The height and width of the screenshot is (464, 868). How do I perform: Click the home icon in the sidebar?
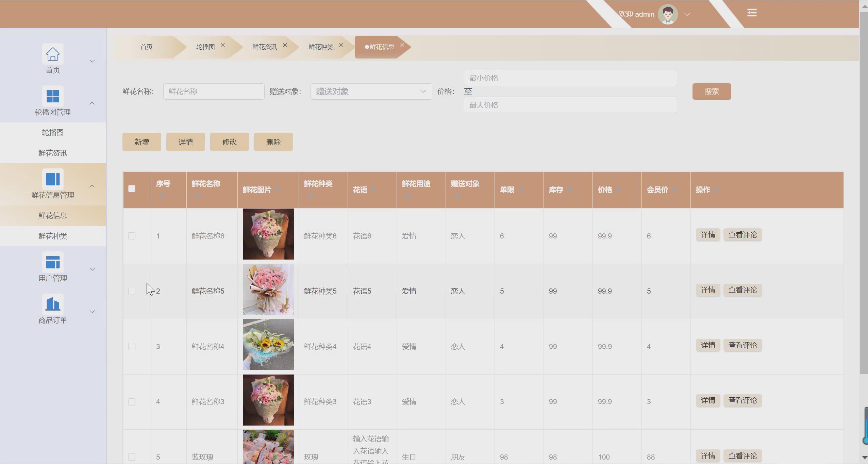[53, 54]
